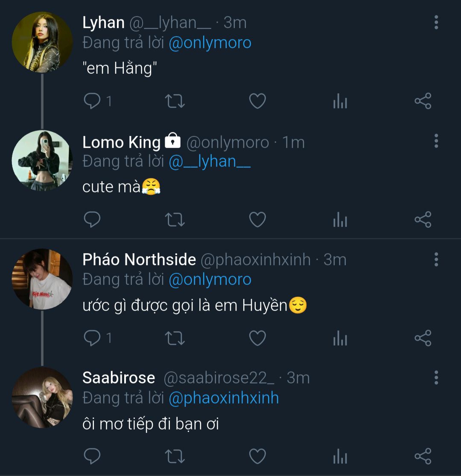
Task: Like Lyhan's "em Hằng" tweet
Action: [x=257, y=102]
